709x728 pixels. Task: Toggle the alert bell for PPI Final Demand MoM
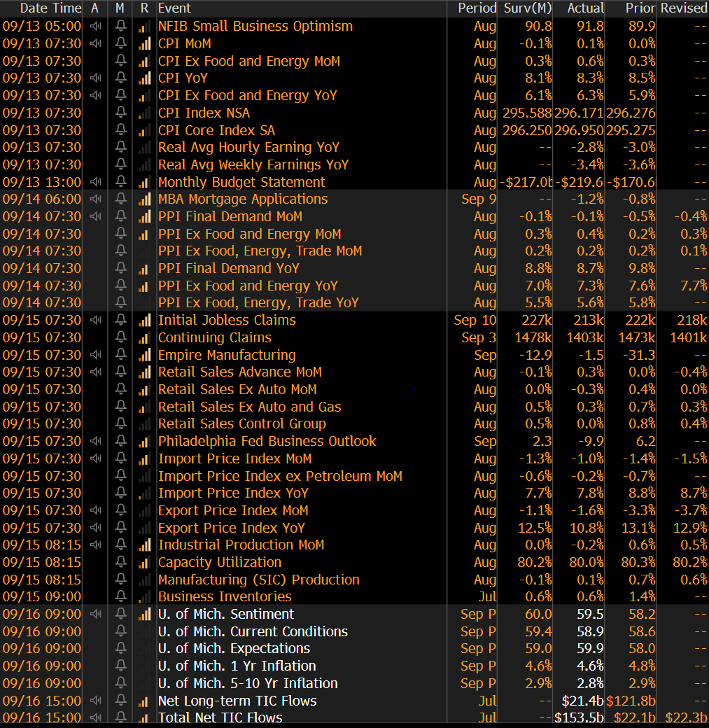pyautogui.click(x=120, y=217)
